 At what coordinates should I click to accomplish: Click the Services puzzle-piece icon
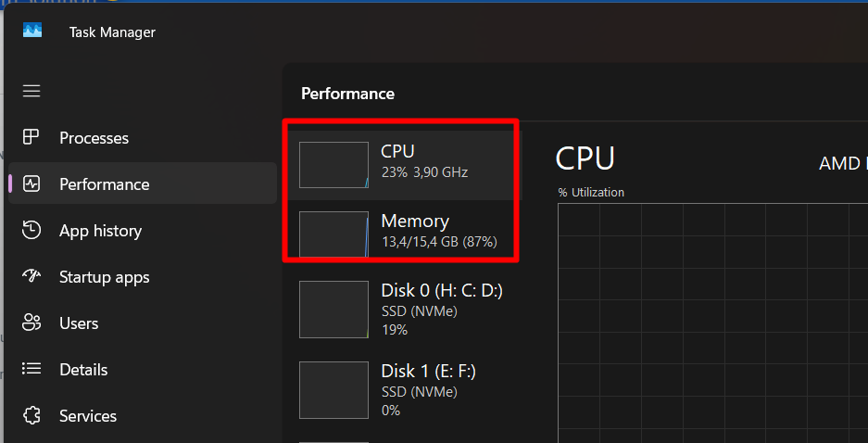[31, 416]
